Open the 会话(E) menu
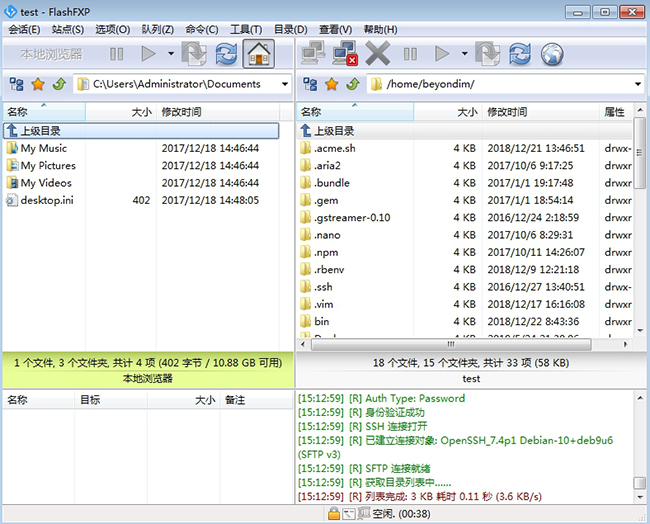Screen dimensions: 650x524 pos(24,30)
